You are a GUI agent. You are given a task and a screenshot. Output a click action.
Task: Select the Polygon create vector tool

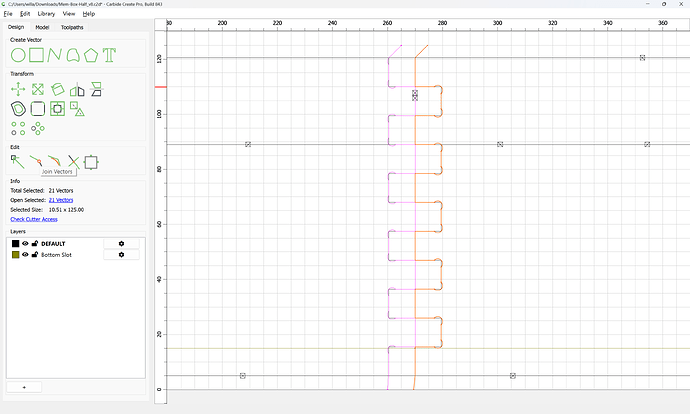(91, 55)
